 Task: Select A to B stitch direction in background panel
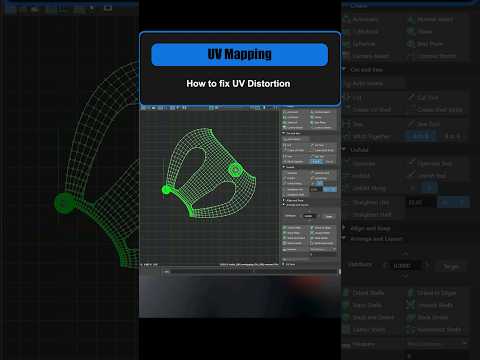[x=420, y=136]
